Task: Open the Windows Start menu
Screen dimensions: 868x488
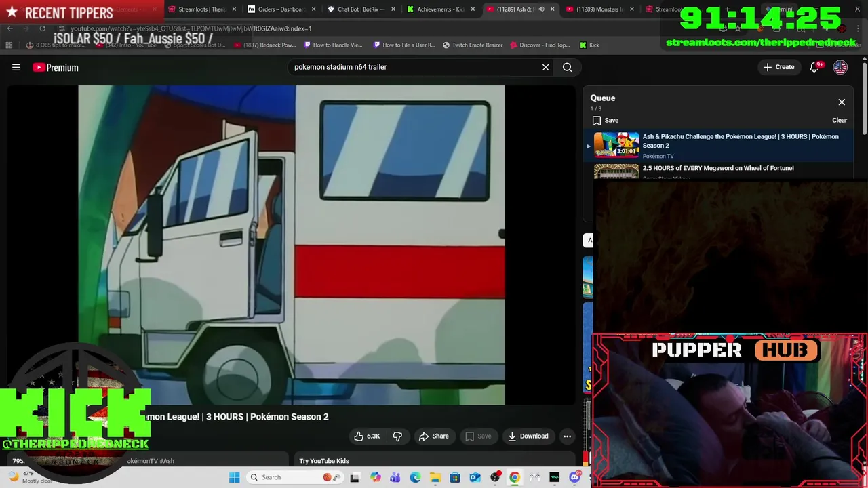Action: 234,478
